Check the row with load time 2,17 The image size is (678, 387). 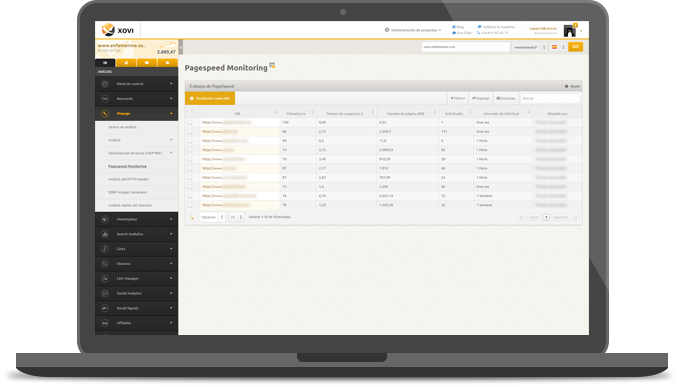190,168
